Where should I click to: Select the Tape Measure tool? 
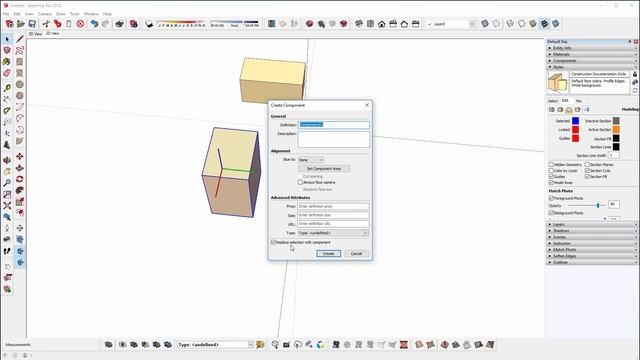(x=7, y=88)
